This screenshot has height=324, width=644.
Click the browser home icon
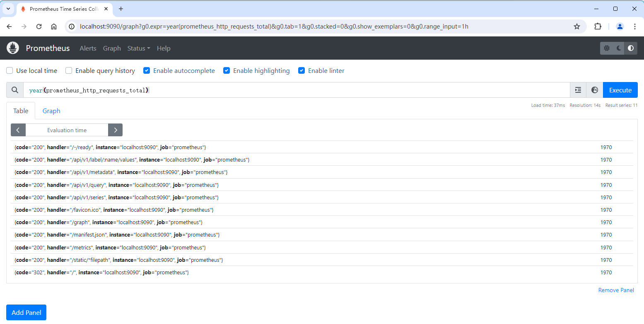[x=54, y=27]
